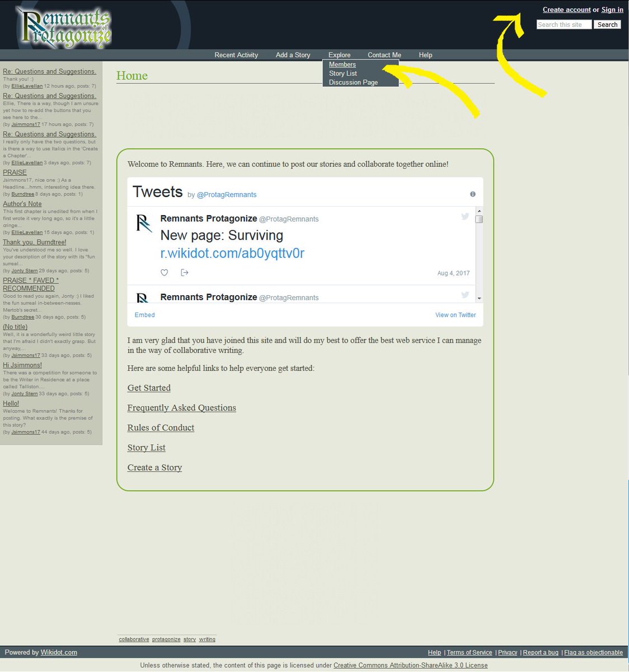Open Story List link in welcome box

146,447
